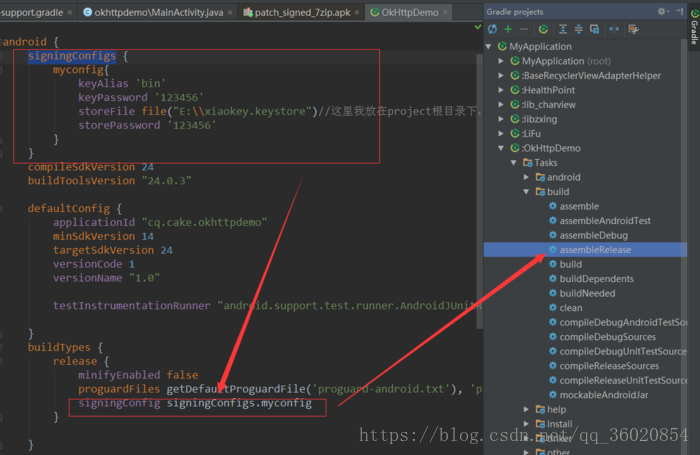700x455 pixels.
Task: Open Gradle panel gear options
Action: [662, 12]
